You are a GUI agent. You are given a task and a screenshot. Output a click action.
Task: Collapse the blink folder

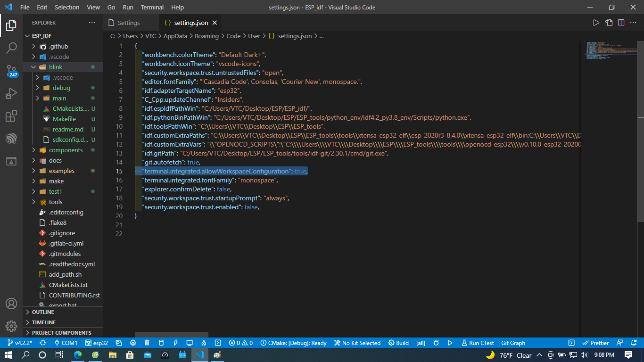click(x=33, y=67)
